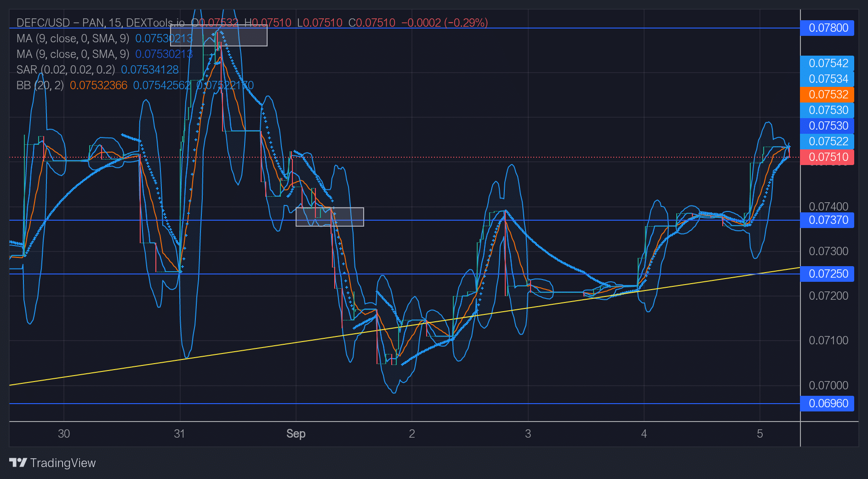Click the 0.07250 horizontal line label
Image resolution: width=868 pixels, height=479 pixels.
828,274
